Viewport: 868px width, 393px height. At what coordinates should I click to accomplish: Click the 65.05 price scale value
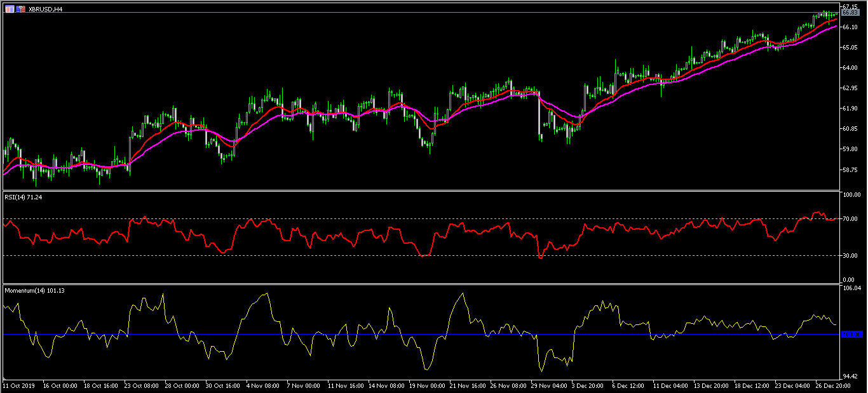coord(850,47)
